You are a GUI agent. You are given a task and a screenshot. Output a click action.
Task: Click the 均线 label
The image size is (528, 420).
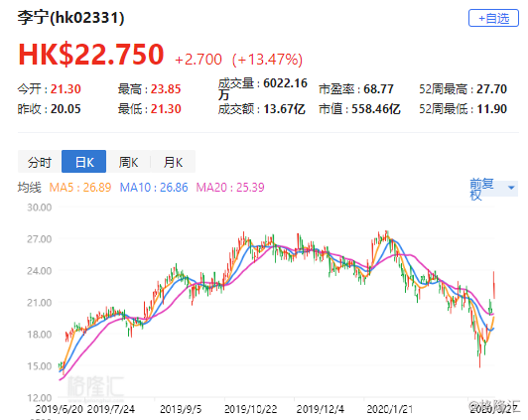(x=30, y=188)
